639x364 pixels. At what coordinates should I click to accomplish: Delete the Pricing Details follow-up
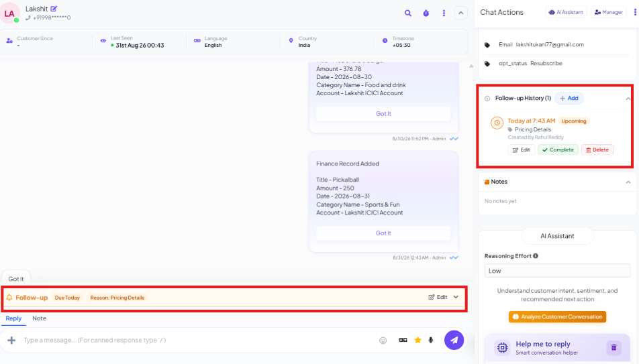point(597,150)
